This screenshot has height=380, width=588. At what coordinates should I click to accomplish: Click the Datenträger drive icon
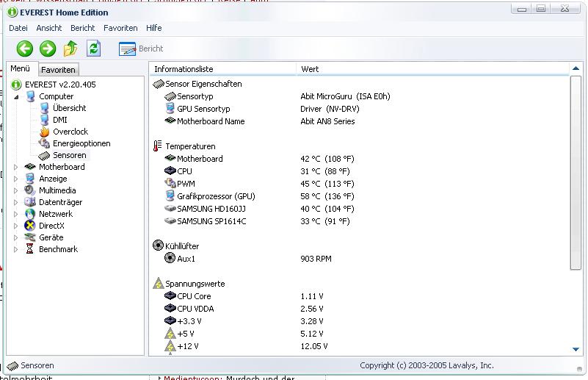(30, 202)
